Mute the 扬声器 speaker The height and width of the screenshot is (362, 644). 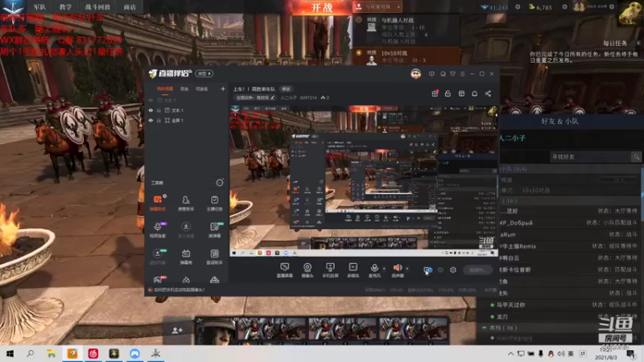(x=397, y=270)
